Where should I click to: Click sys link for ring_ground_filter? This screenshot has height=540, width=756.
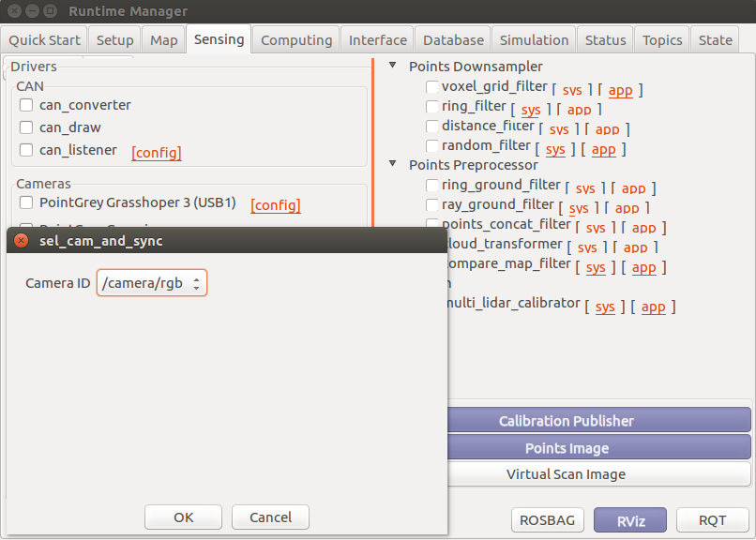585,188
